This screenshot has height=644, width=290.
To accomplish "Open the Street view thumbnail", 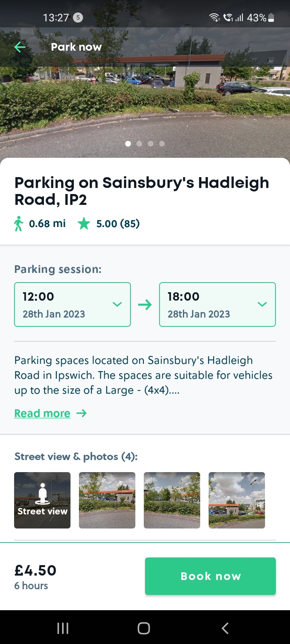I will tap(42, 500).
